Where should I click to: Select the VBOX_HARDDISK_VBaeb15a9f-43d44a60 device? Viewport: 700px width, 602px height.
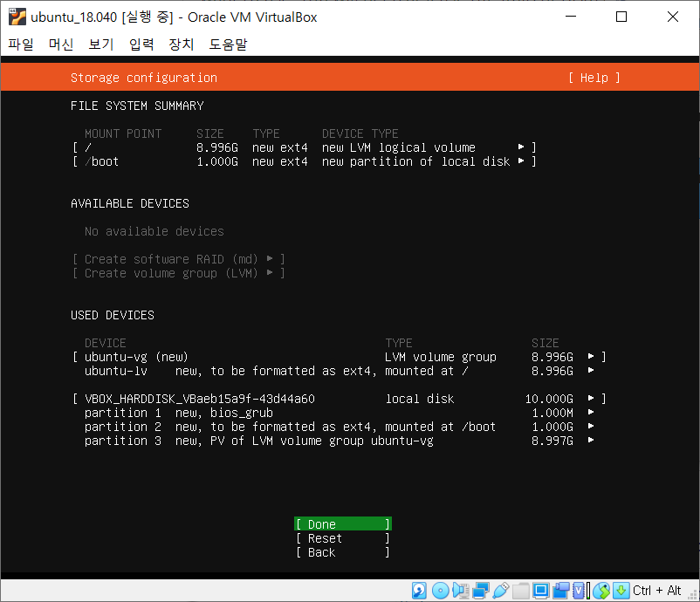[x=340, y=399]
